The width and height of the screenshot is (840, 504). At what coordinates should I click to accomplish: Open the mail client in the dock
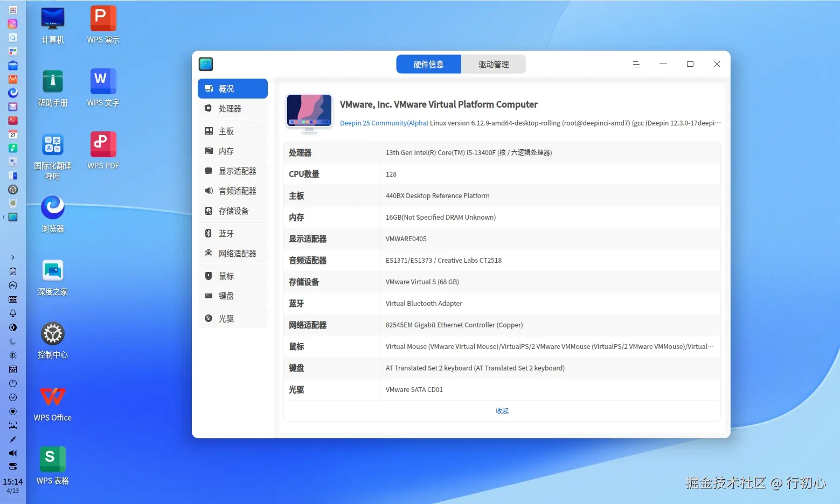(x=13, y=107)
